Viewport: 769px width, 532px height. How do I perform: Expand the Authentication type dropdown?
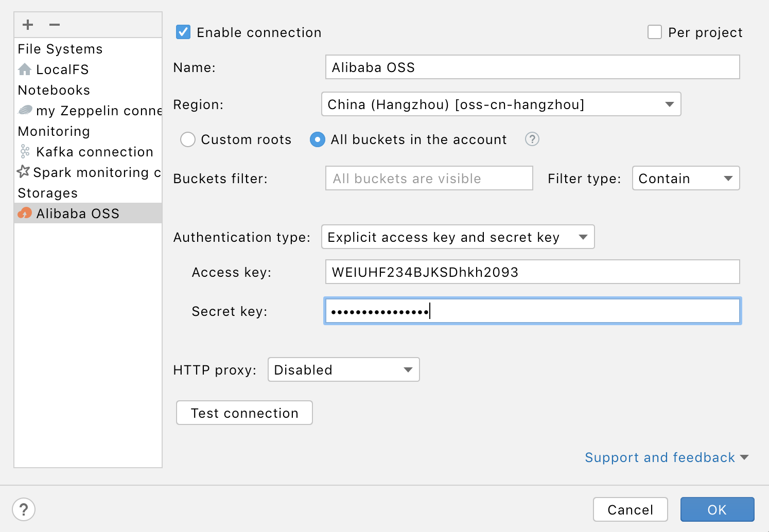tap(458, 237)
